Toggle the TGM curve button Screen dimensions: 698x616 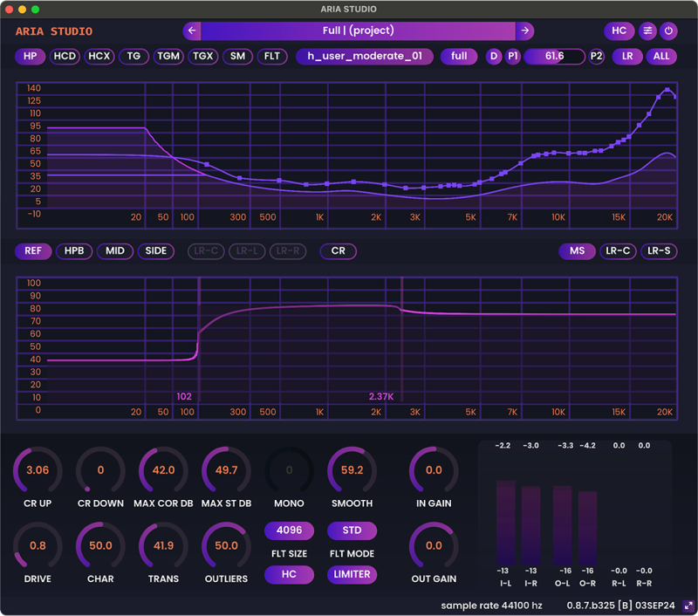(168, 56)
